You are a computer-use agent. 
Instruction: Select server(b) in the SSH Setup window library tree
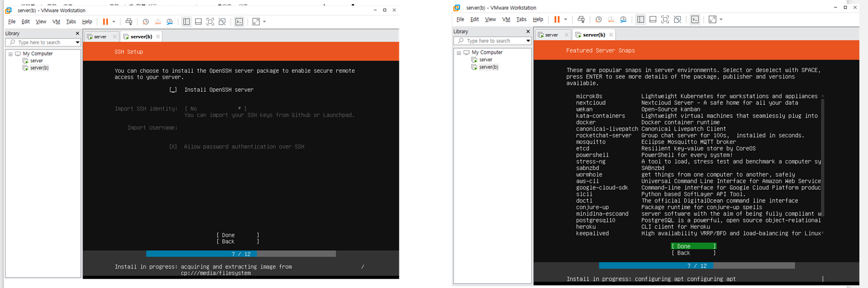click(x=40, y=68)
